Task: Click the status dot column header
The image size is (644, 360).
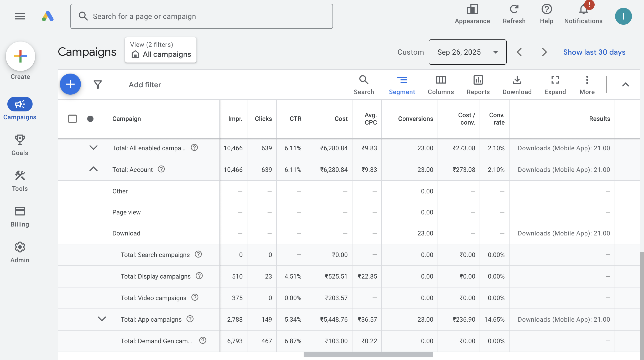Action: tap(90, 119)
